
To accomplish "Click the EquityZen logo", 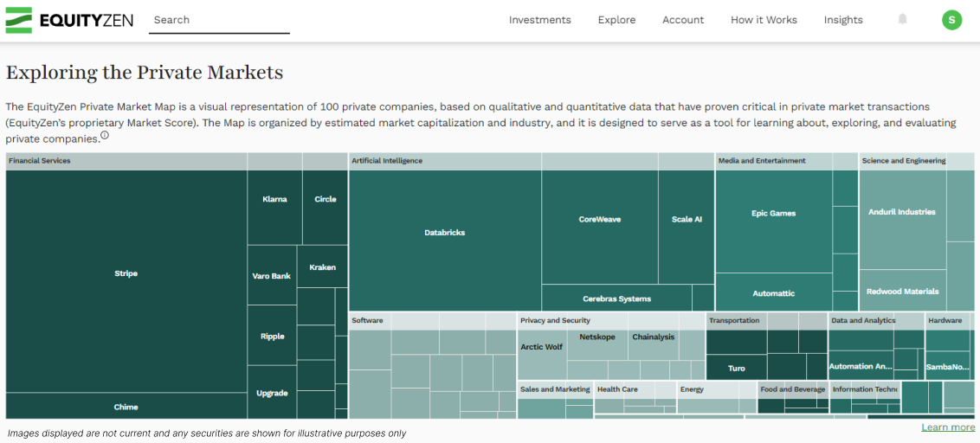I will 68,20.
